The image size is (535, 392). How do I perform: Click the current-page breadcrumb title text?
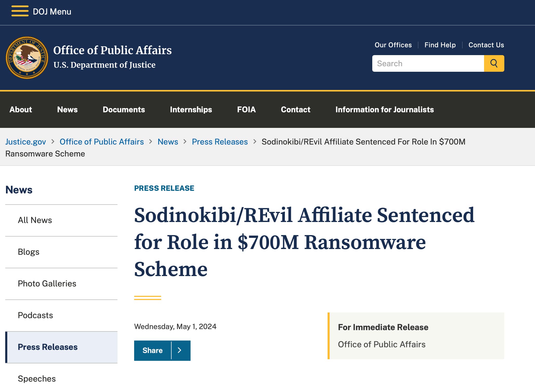click(236, 148)
